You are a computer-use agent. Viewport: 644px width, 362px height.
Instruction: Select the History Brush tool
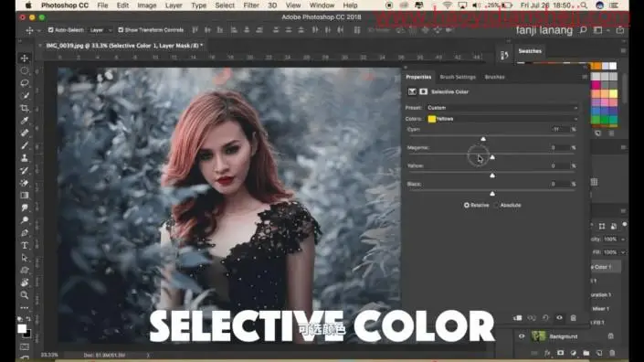click(x=25, y=170)
